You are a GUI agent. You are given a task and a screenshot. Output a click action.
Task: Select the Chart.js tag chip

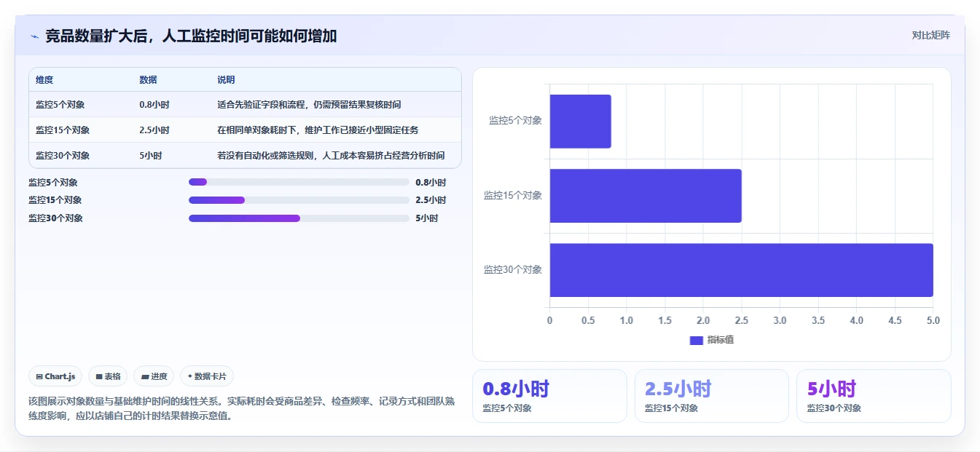coord(56,376)
